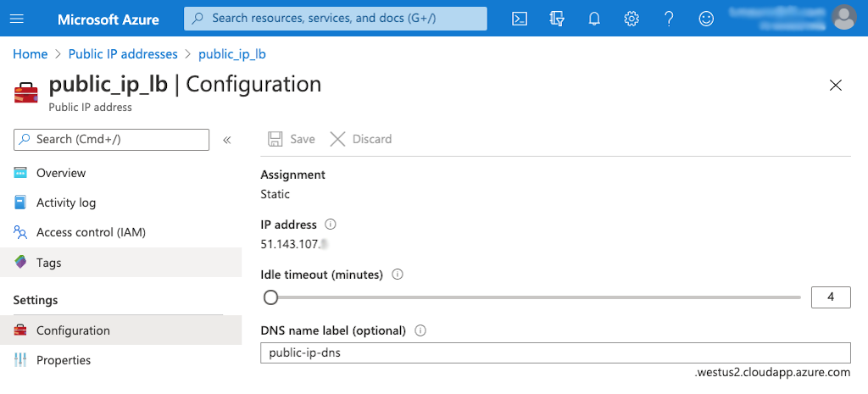Screen dimensions: 868x394
Task: Click the feedback smiley icon
Action: click(706, 19)
